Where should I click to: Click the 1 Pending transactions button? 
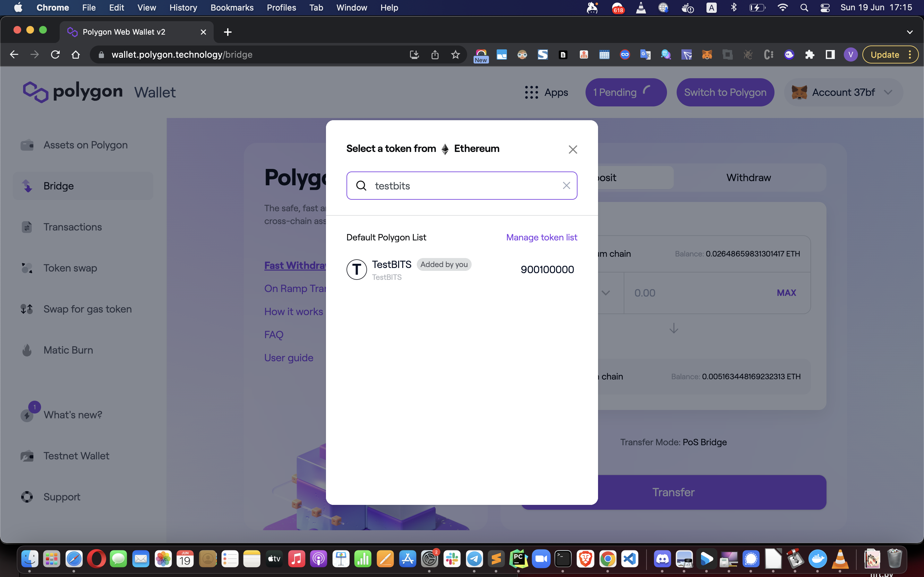625,92
